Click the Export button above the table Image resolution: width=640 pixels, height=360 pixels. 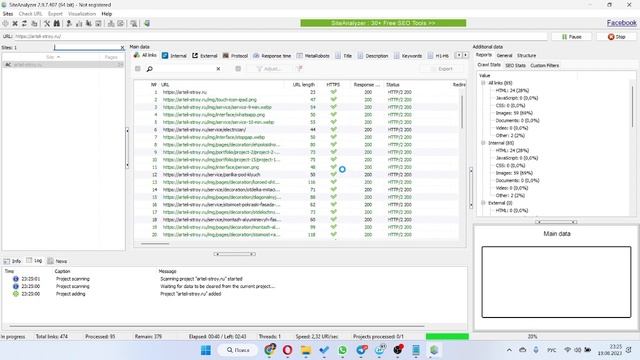click(441, 69)
